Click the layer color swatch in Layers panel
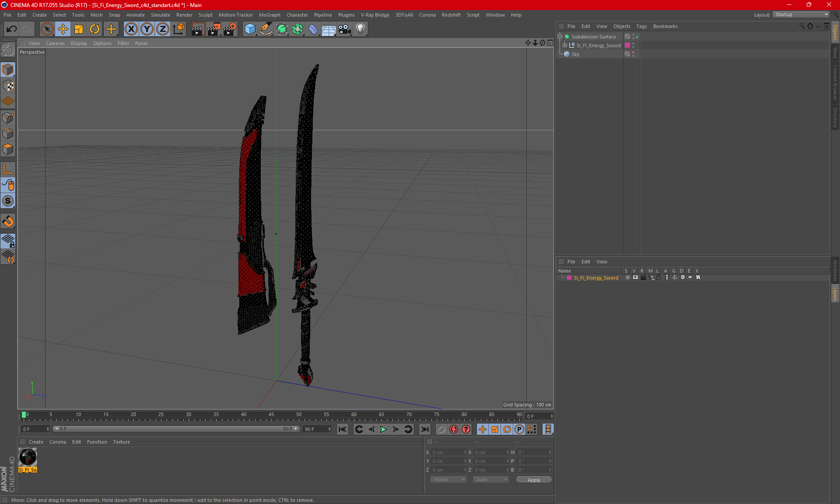Image resolution: width=840 pixels, height=504 pixels. coord(569,278)
